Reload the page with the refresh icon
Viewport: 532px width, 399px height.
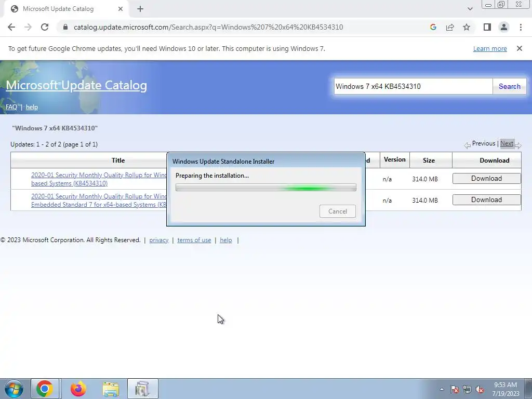[45, 27]
